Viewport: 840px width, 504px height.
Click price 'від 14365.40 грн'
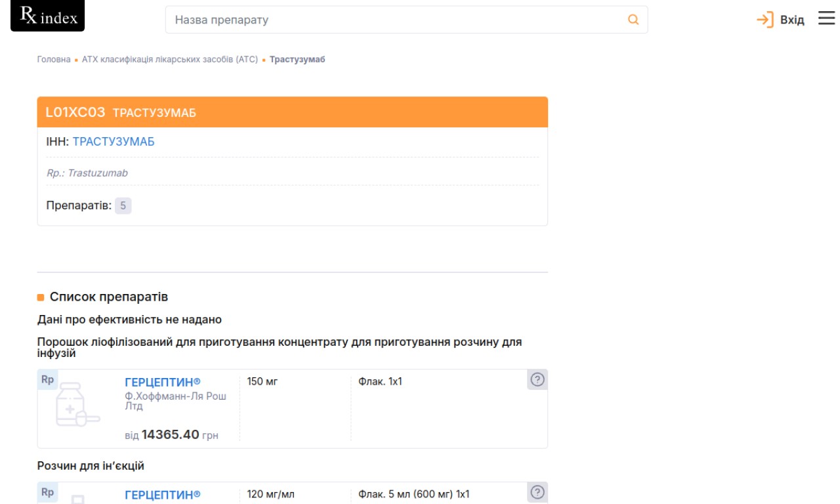click(171, 434)
